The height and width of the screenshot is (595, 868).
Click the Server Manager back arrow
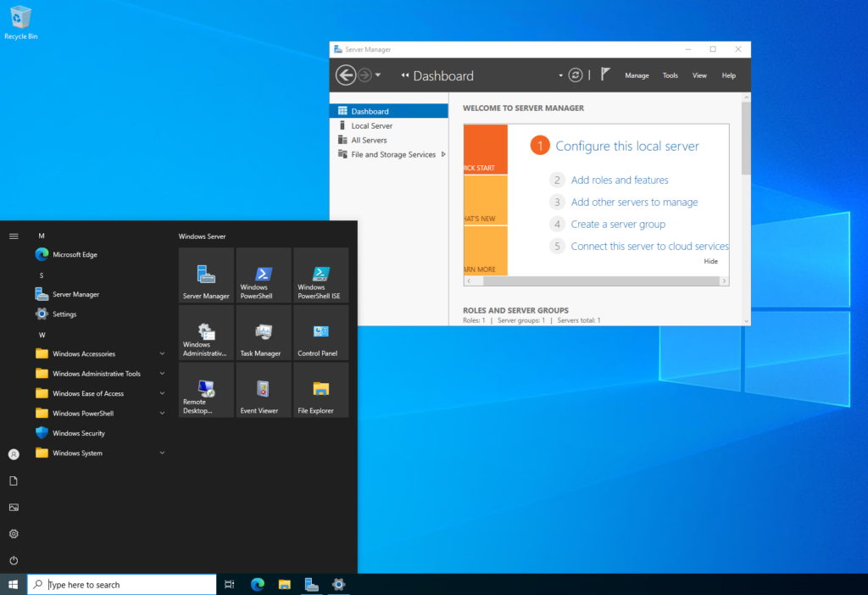pos(346,75)
